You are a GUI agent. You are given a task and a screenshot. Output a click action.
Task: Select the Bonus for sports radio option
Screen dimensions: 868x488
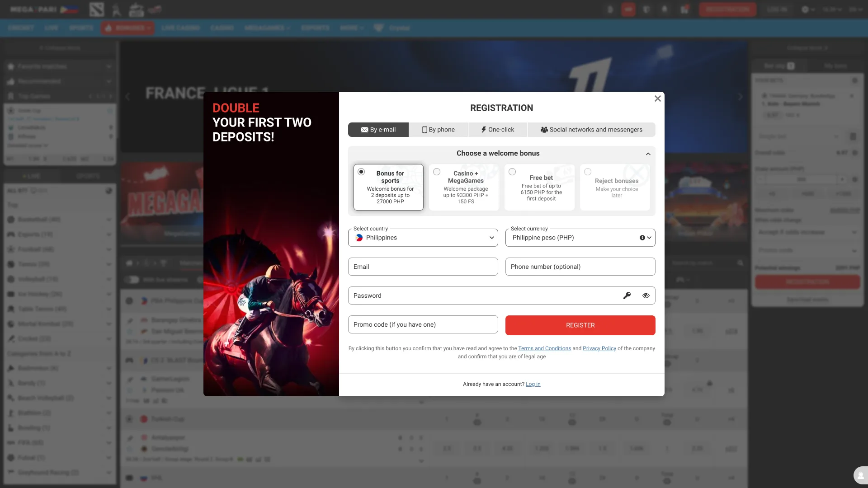361,172
